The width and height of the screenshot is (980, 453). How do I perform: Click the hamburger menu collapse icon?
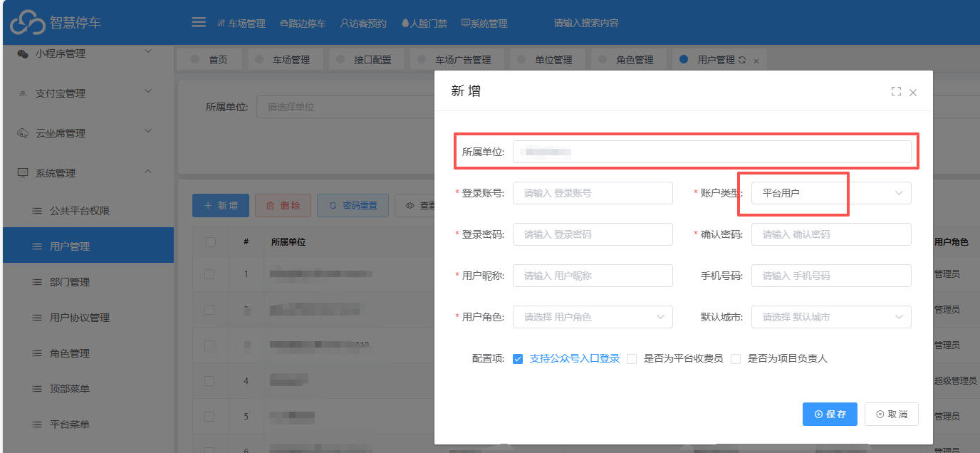pyautogui.click(x=199, y=22)
